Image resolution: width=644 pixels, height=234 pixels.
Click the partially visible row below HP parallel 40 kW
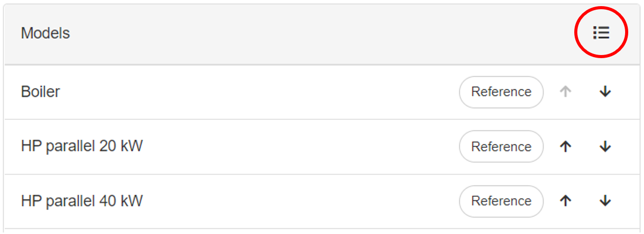click(x=305, y=231)
